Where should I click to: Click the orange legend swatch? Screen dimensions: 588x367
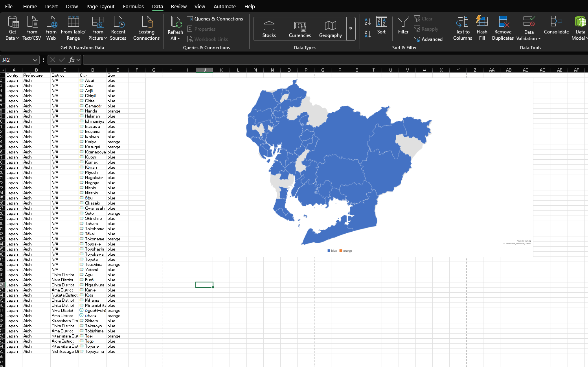(341, 251)
